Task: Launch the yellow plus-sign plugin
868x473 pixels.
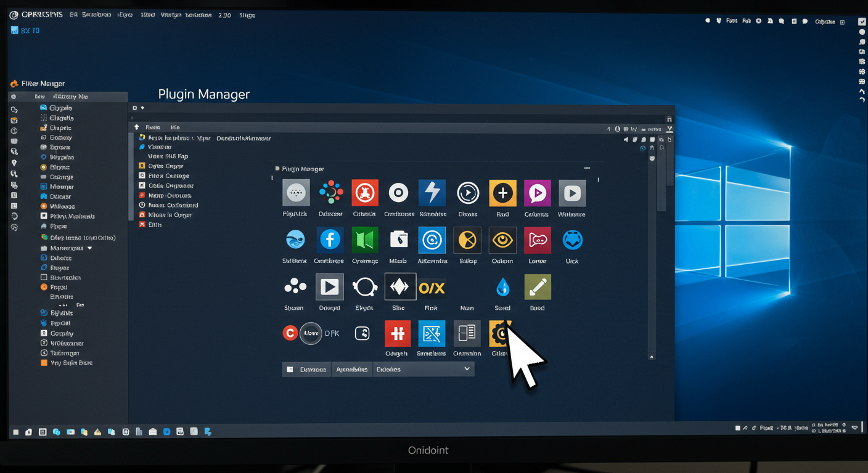Action: [x=502, y=193]
